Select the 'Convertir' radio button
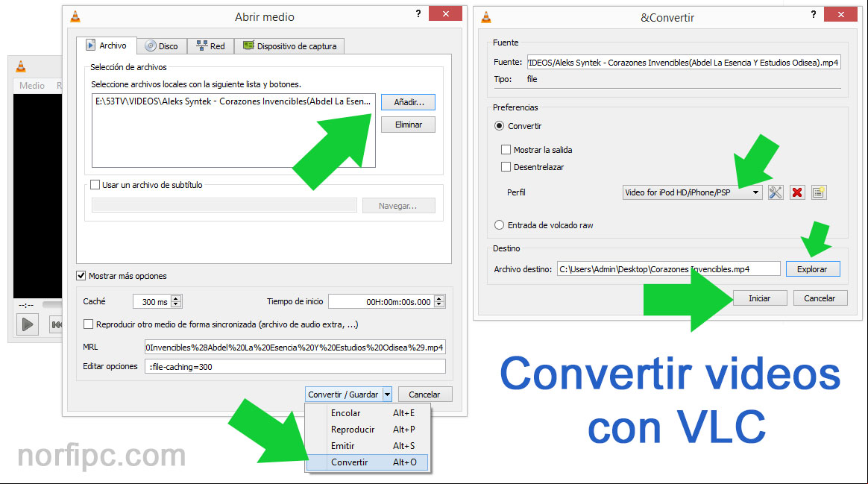The width and height of the screenshot is (868, 484). pyautogui.click(x=500, y=126)
